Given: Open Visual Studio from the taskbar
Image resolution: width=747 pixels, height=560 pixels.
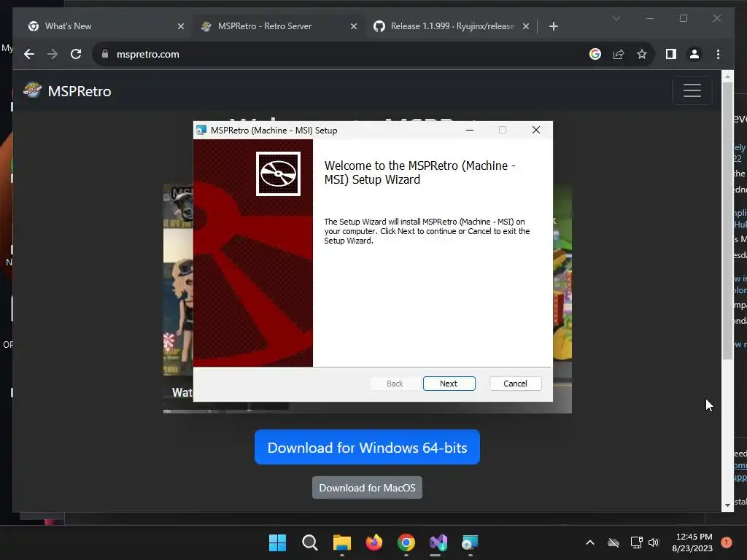Looking at the screenshot, I should (438, 542).
